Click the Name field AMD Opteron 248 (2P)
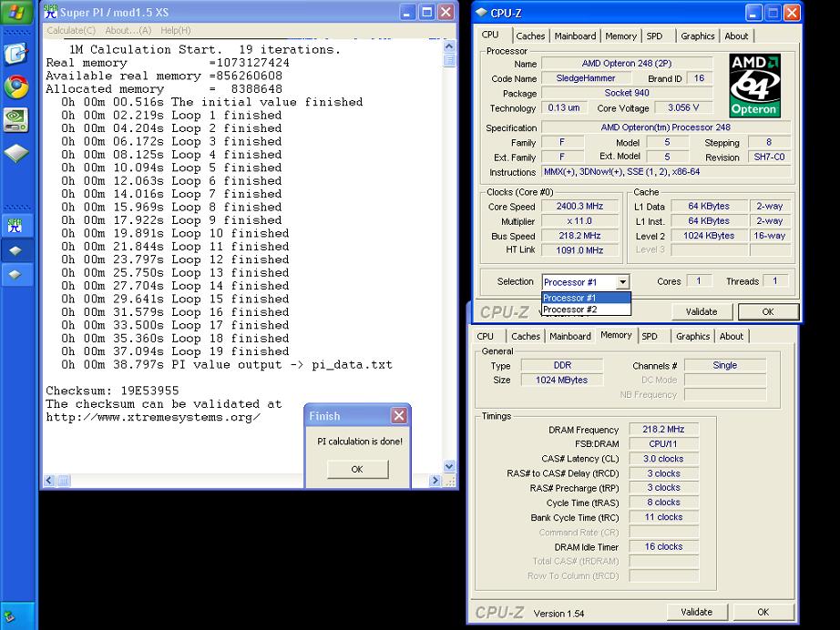 point(627,63)
